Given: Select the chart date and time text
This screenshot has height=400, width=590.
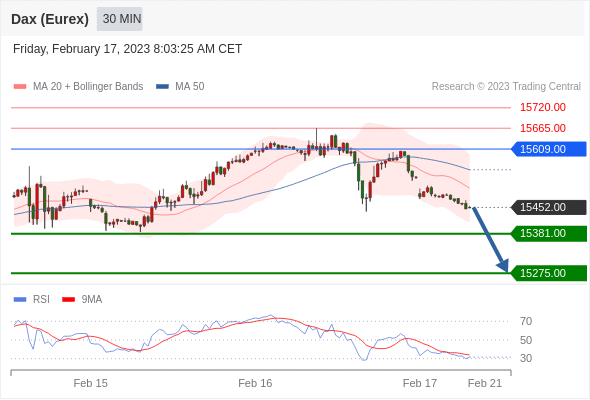Looking at the screenshot, I should point(127,49).
